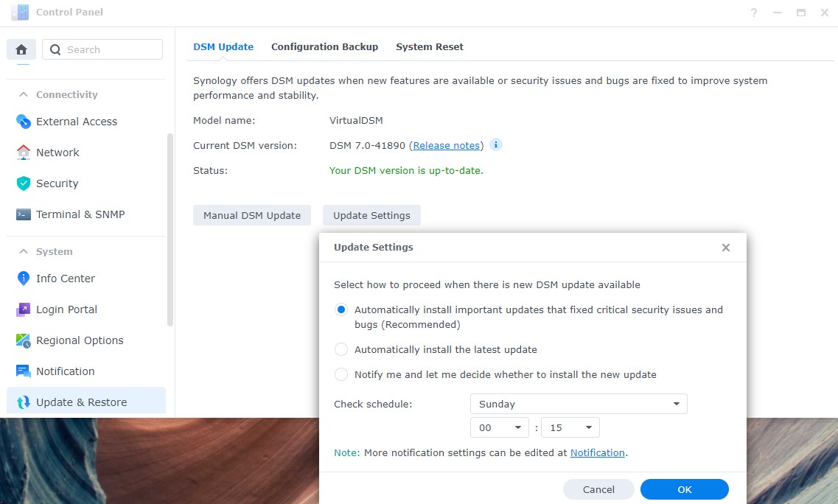Image resolution: width=838 pixels, height=504 pixels.
Task: Collapse the System section
Action: coord(24,252)
